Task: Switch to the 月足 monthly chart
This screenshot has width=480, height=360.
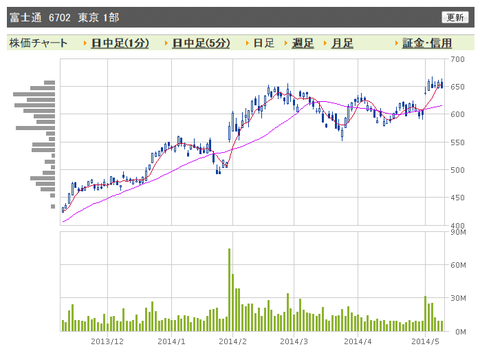Action: point(342,43)
